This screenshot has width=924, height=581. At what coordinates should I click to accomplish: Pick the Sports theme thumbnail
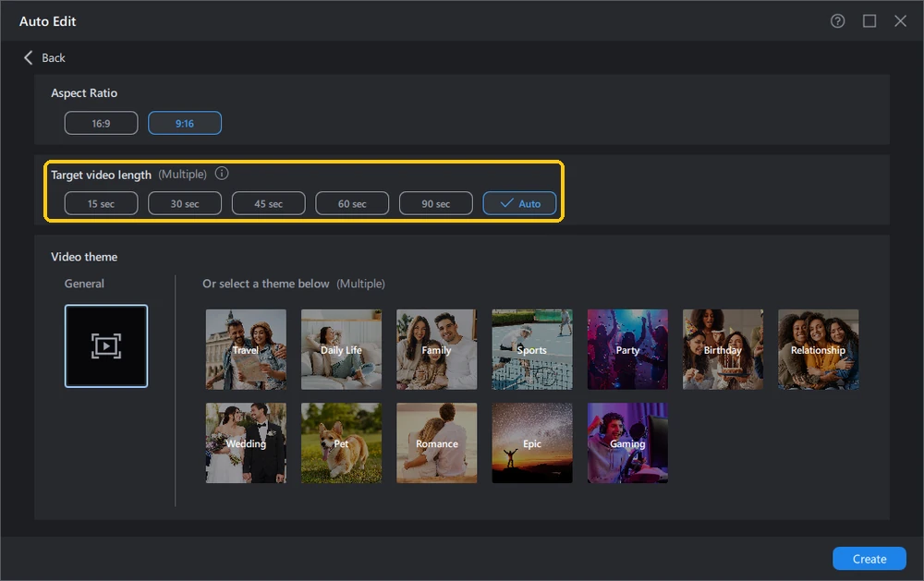click(x=532, y=349)
